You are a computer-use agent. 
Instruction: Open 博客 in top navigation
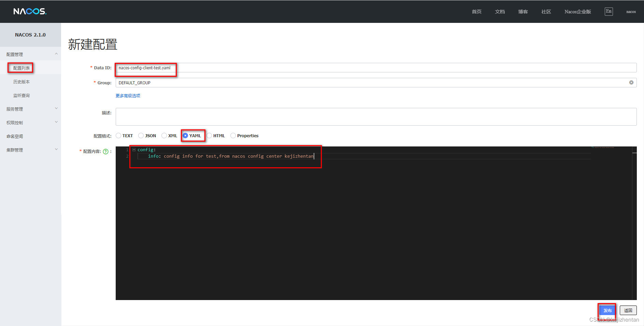523,12
